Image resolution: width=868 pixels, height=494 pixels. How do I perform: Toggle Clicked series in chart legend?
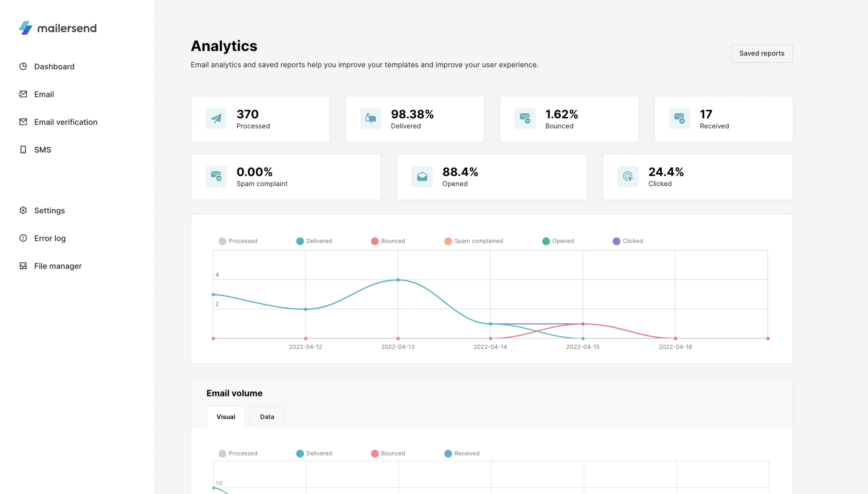point(627,241)
